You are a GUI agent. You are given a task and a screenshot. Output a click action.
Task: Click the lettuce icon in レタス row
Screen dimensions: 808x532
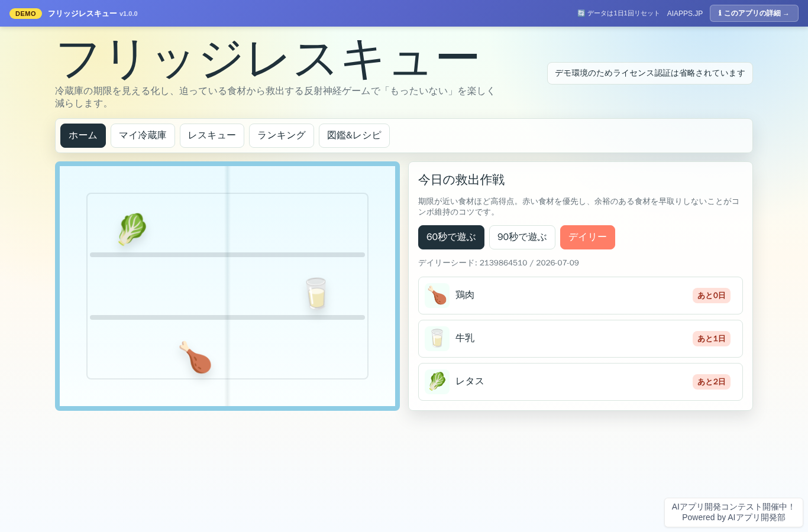coord(437,382)
